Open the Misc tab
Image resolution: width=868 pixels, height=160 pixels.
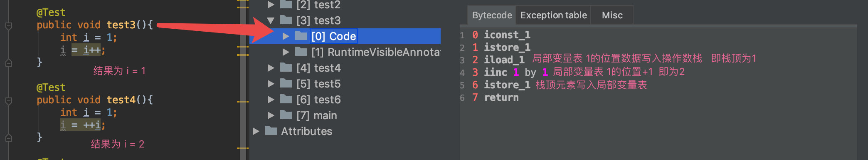(612, 15)
